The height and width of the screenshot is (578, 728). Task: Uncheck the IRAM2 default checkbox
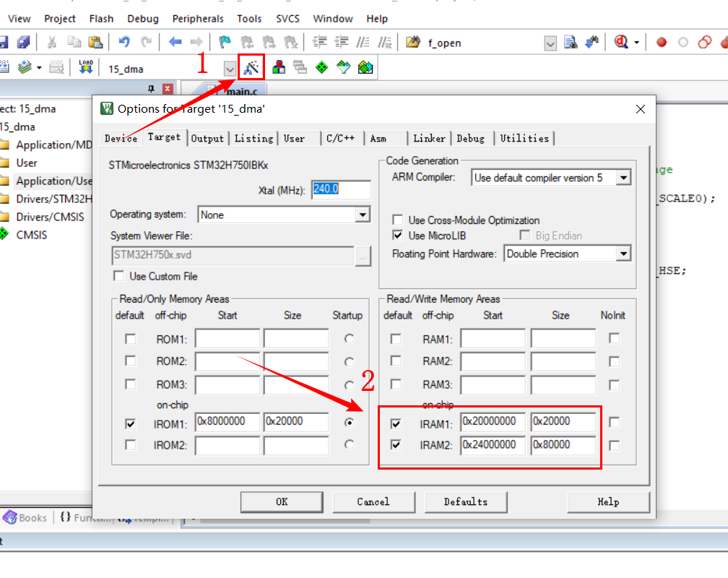[396, 445]
